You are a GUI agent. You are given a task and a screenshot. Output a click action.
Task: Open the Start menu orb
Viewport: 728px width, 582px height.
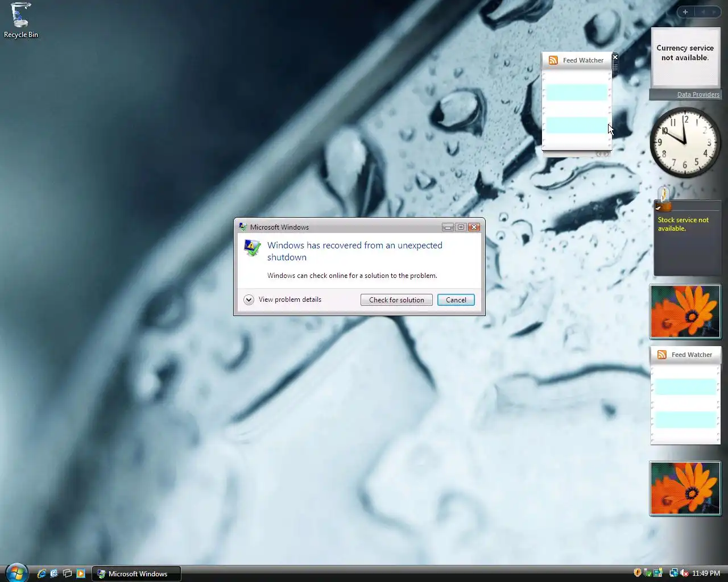[16, 573]
